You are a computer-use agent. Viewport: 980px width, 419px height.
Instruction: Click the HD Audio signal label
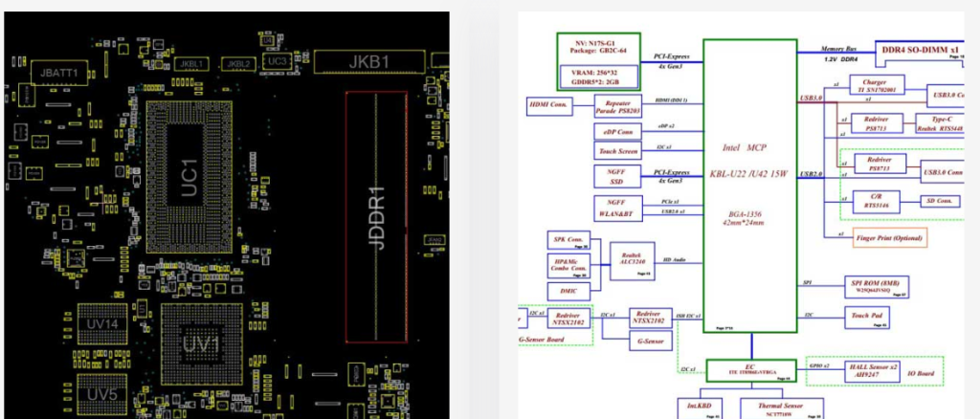[x=673, y=258]
